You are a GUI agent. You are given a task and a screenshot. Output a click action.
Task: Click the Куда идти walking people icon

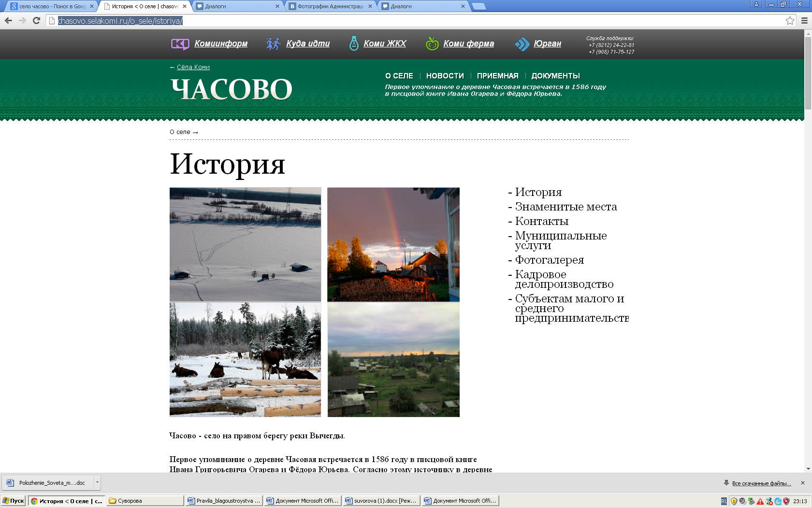click(x=273, y=44)
